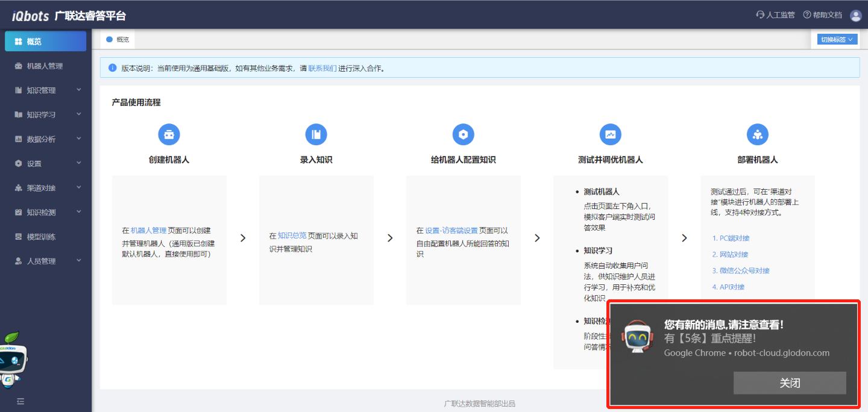Click the 联系我们 link in notice
868x412 pixels.
pyautogui.click(x=322, y=68)
